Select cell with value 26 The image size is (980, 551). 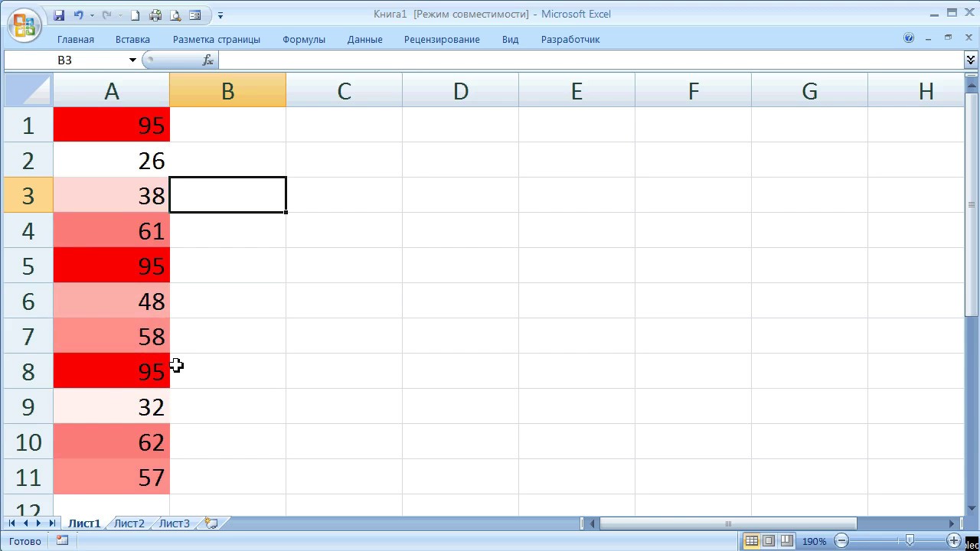(x=112, y=160)
